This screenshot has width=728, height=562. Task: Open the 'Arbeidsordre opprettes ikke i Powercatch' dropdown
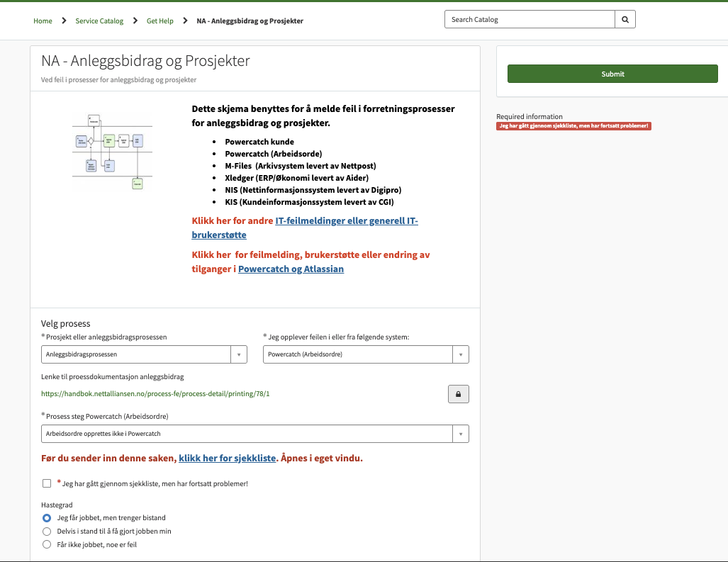coord(254,434)
